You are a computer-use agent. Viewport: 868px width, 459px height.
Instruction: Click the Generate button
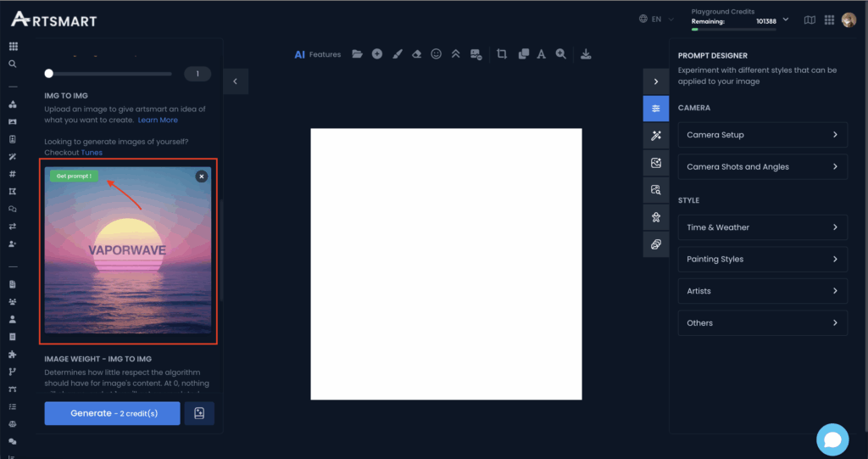coord(112,413)
